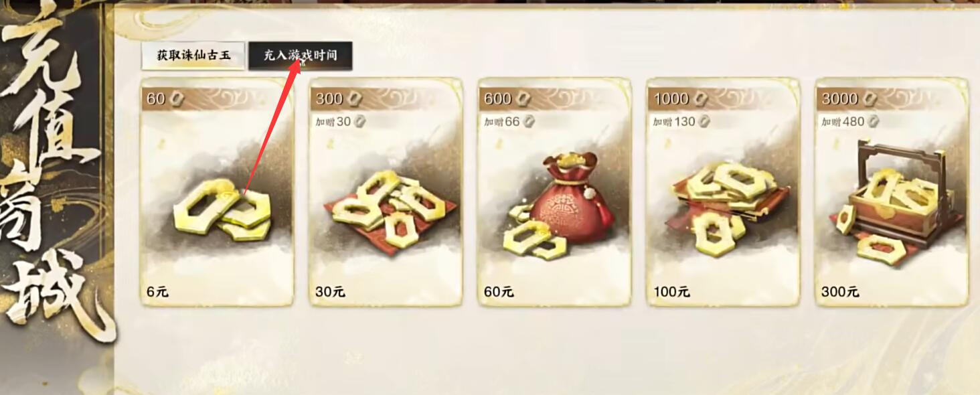
Task: Click the 加赠480 bonus jade icon
Action: 873,122
